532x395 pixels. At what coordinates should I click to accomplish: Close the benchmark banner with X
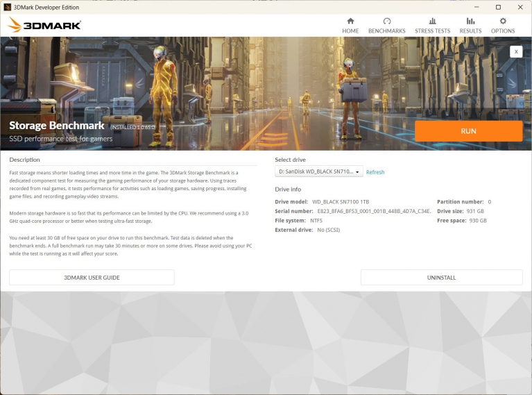pos(516,51)
